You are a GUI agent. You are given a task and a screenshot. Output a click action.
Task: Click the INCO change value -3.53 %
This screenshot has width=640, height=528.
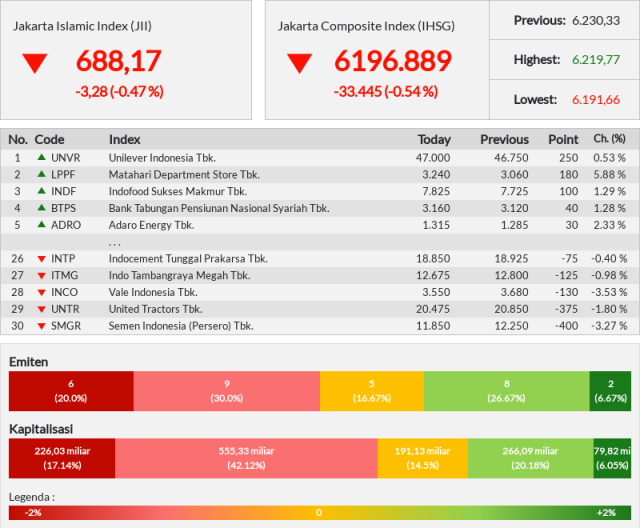point(609,292)
